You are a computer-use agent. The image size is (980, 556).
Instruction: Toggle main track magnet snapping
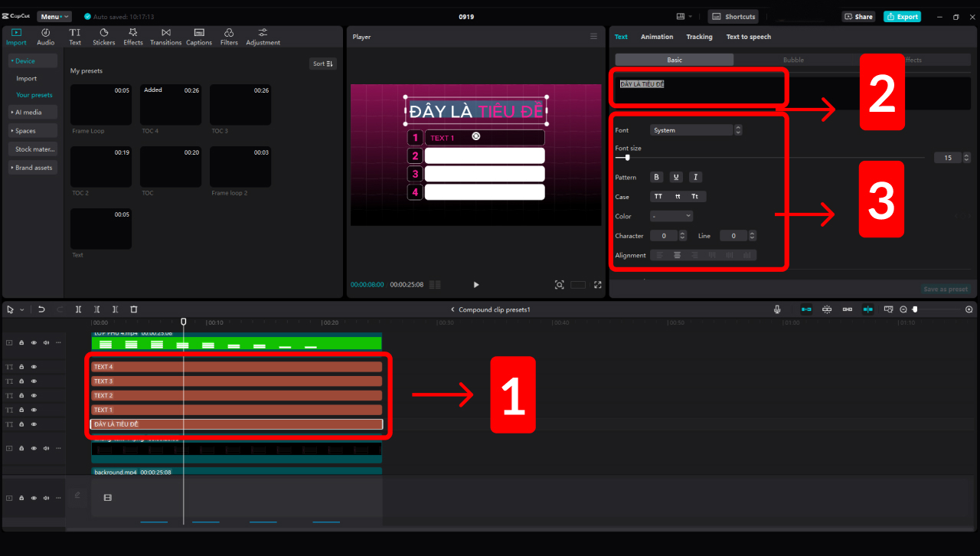(806, 309)
